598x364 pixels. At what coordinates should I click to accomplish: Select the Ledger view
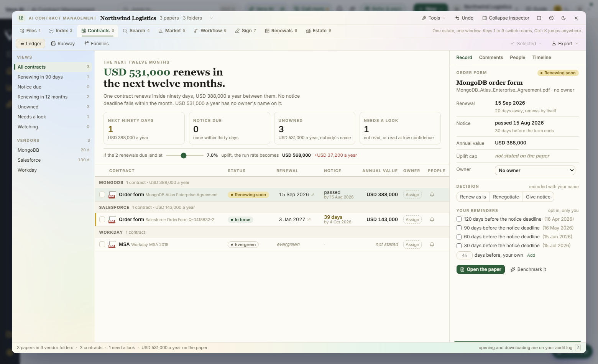pos(30,44)
